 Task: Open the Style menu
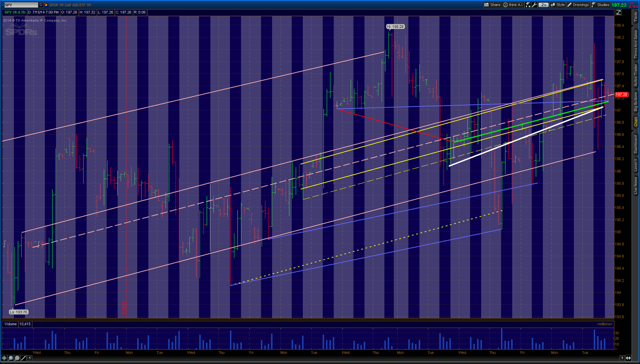(558, 5)
